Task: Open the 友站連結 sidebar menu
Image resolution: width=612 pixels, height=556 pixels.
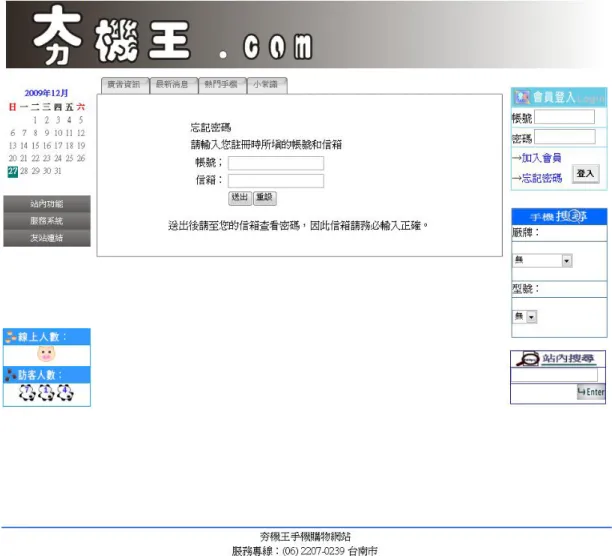Action: (x=47, y=238)
